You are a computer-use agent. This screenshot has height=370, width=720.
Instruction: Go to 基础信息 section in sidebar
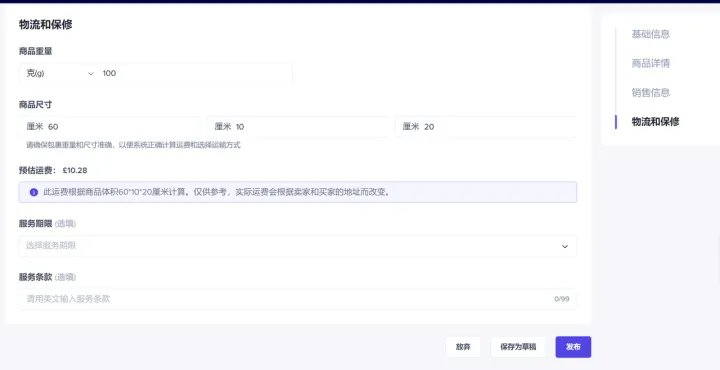pos(650,34)
